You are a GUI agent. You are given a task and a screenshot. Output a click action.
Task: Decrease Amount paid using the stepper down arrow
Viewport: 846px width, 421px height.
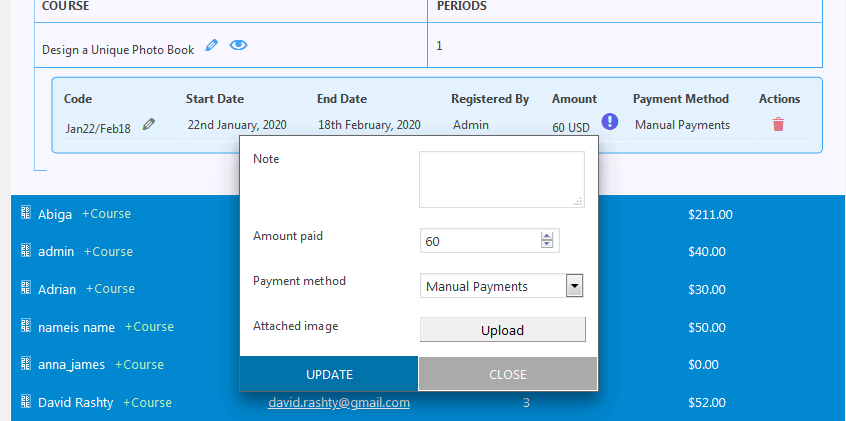tap(546, 245)
